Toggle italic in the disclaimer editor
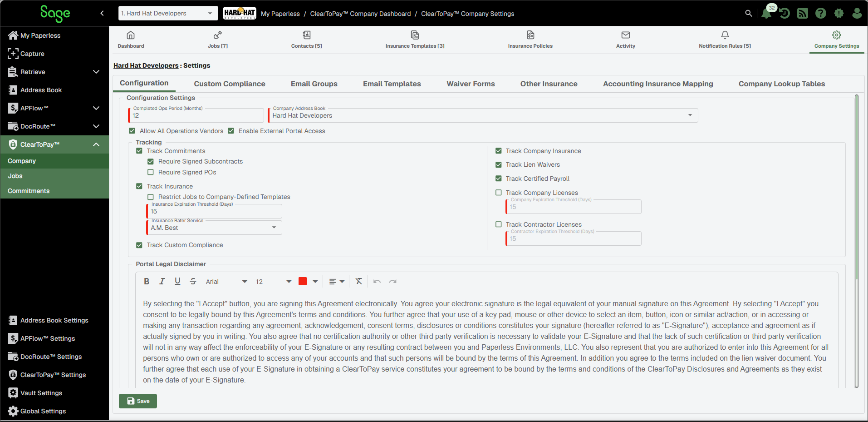 coord(162,282)
